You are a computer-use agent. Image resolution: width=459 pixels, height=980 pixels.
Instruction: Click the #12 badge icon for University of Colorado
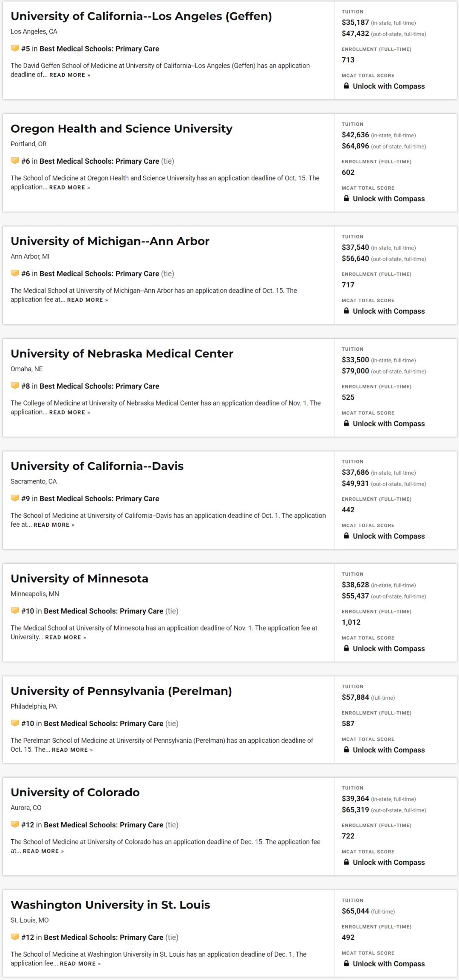[x=15, y=824]
